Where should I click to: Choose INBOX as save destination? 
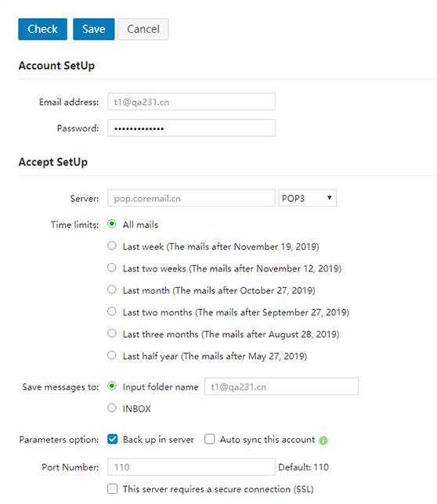pos(112,408)
